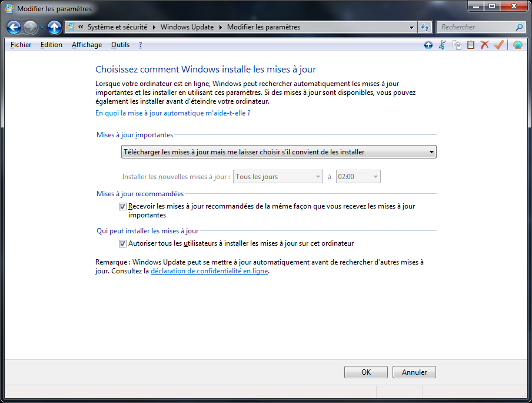Screen dimensions: 532x403
Task: Open the automatic update help link
Action: click(x=172, y=113)
